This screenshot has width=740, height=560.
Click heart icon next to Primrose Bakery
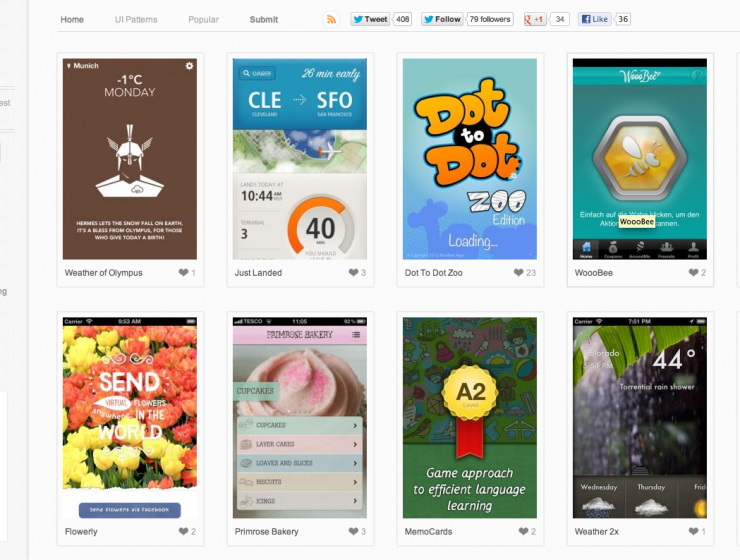click(x=353, y=531)
